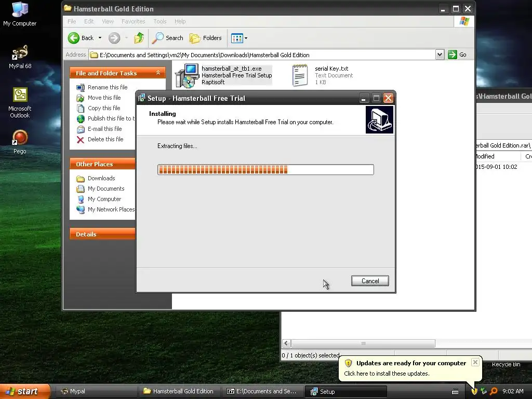This screenshot has width=532, height=399.
Task: Click the green Back arrow icon
Action: [74, 38]
